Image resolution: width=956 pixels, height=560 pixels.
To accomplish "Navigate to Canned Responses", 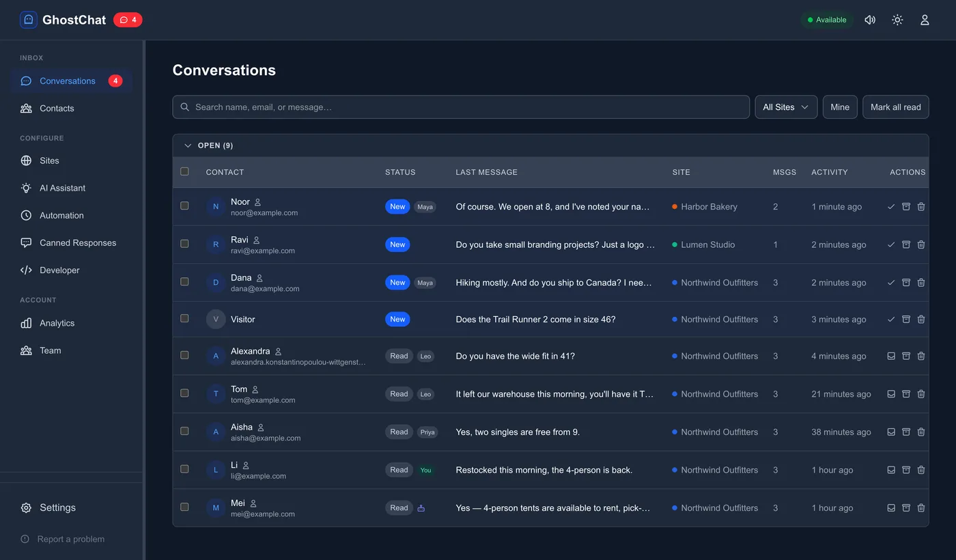I will point(71,242).
